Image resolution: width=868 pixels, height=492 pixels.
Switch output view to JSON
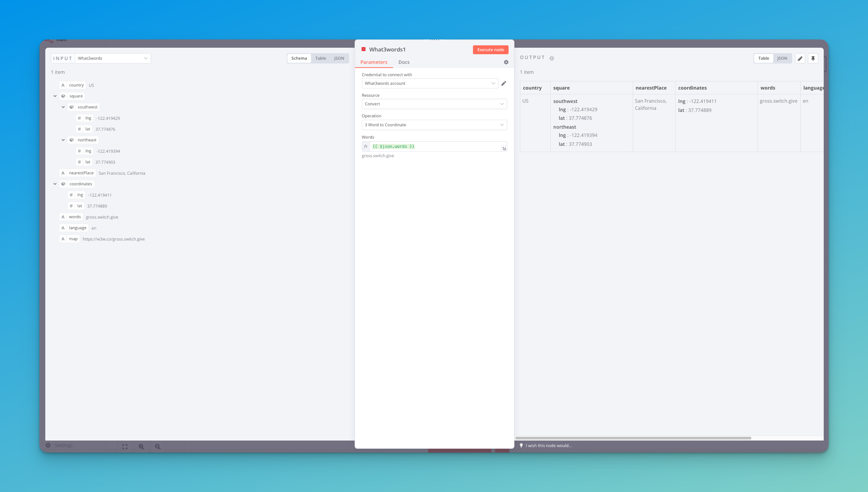(782, 58)
